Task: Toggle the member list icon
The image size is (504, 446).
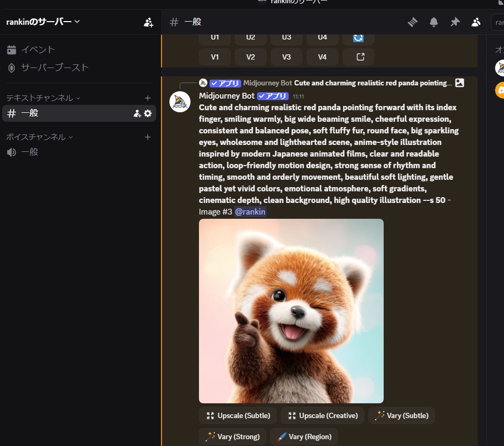Action: (x=476, y=22)
